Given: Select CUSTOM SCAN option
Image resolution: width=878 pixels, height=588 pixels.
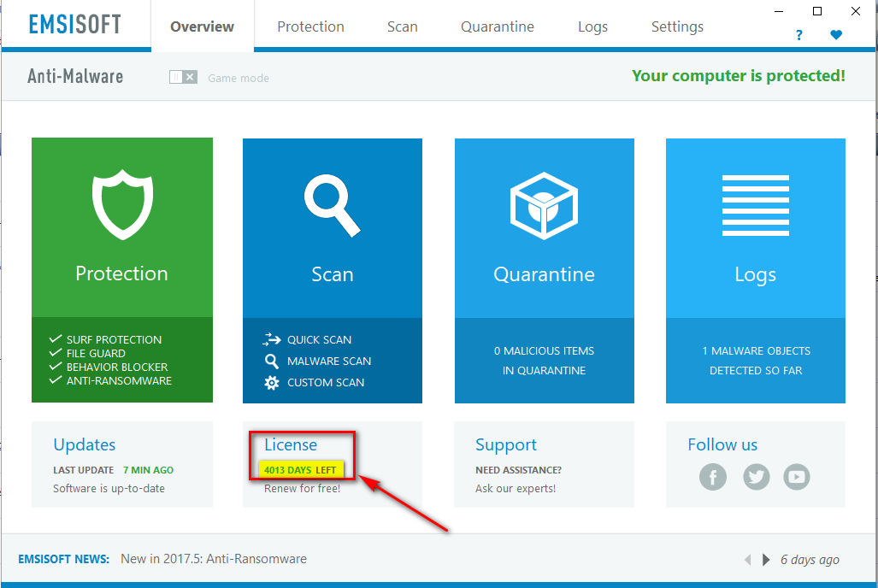Looking at the screenshot, I should (x=326, y=383).
